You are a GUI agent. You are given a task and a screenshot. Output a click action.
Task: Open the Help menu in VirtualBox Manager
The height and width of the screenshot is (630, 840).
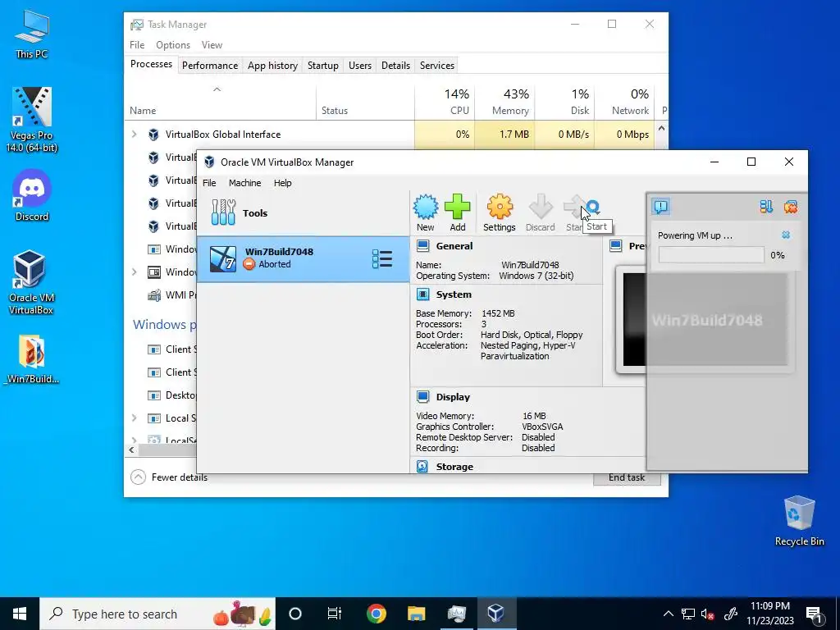point(282,183)
